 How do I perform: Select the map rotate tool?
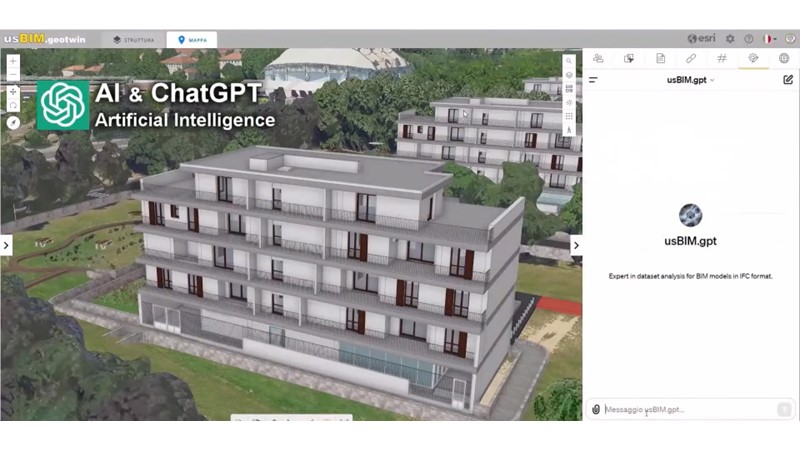pos(13,106)
